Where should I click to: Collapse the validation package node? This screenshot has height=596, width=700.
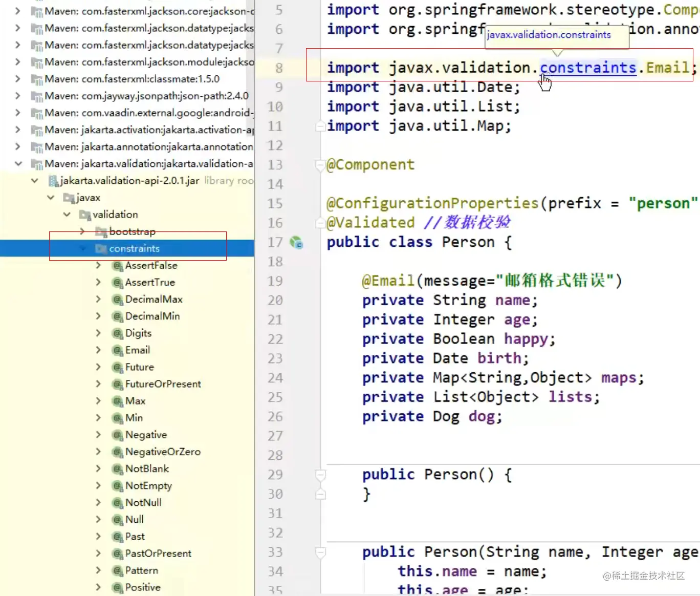pyautogui.click(x=67, y=215)
